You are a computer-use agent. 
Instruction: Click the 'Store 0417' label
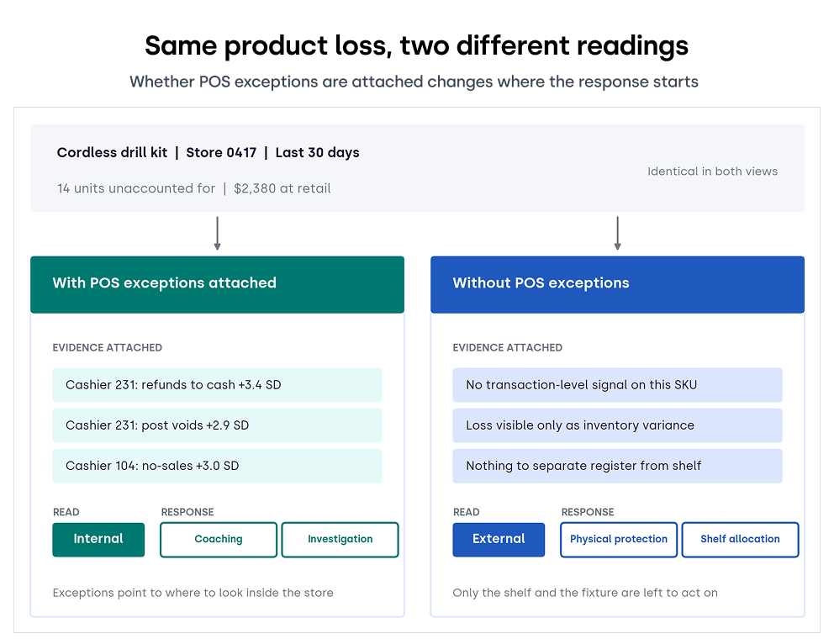click(221, 153)
